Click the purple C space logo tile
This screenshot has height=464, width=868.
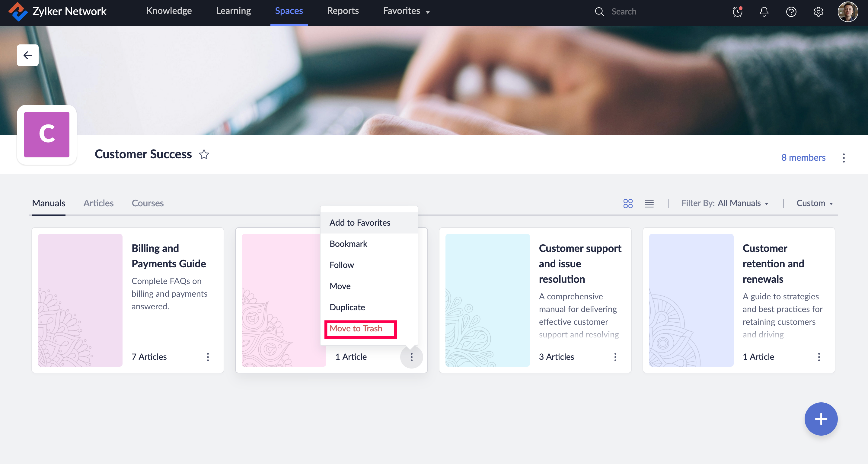coord(47,134)
